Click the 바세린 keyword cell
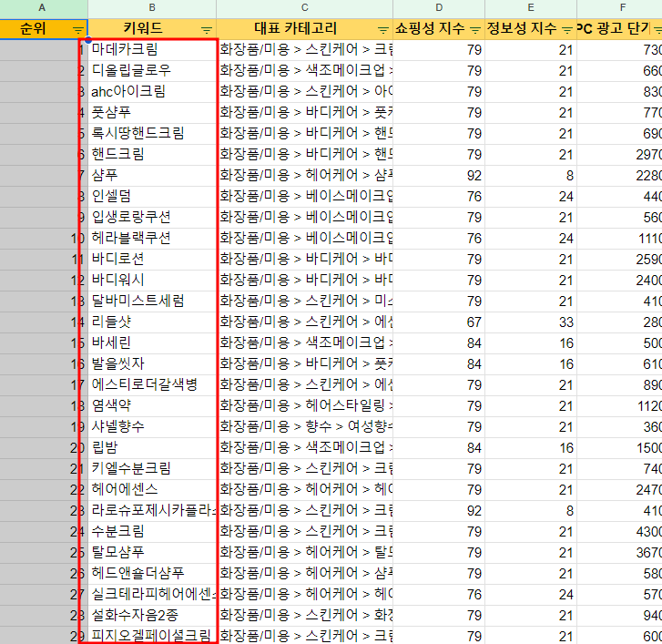 (152, 342)
